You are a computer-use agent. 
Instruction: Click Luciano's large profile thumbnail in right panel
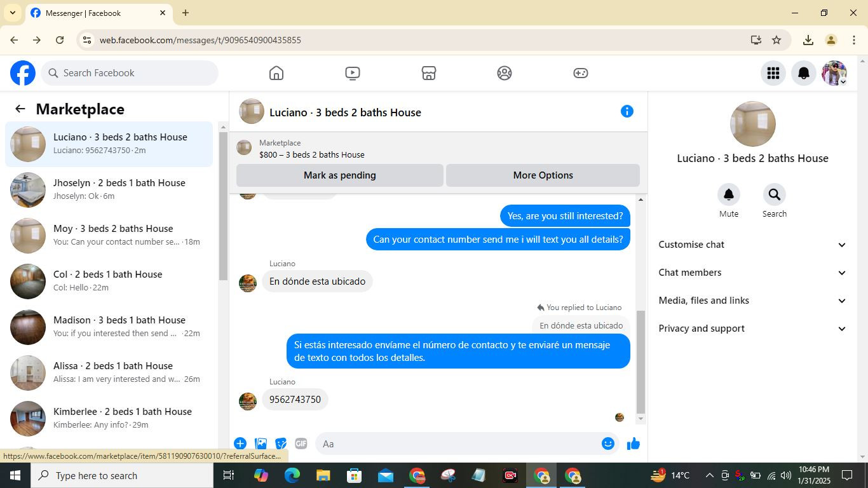(753, 124)
